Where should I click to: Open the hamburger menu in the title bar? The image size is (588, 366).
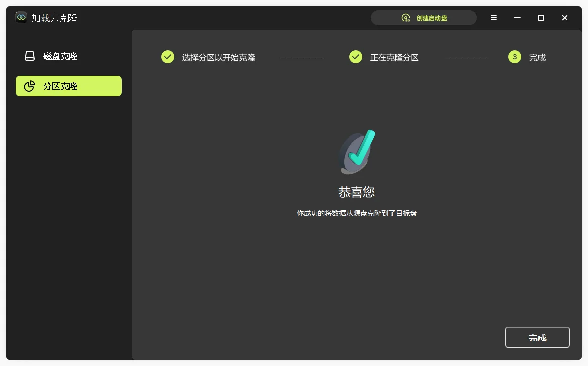[x=493, y=17]
